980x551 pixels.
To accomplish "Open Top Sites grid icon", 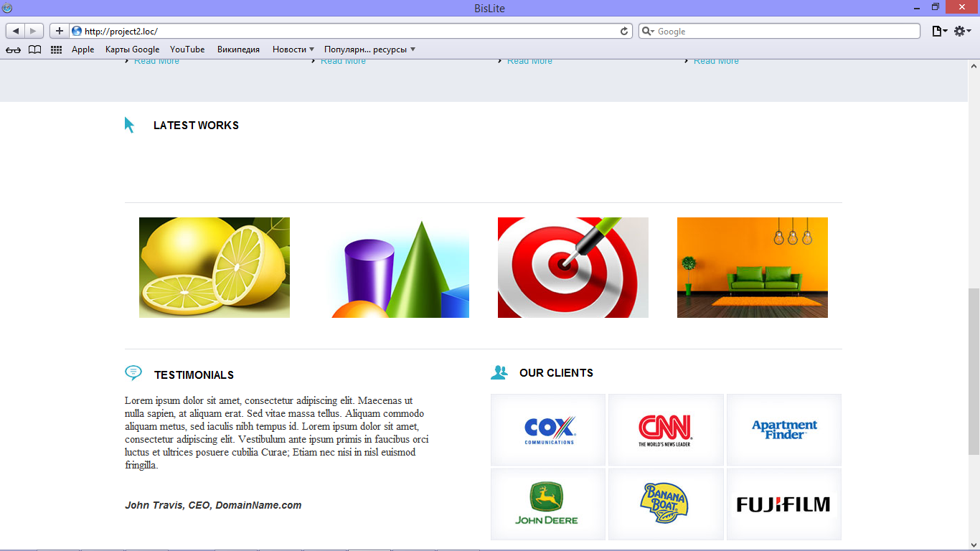I will coord(56,50).
